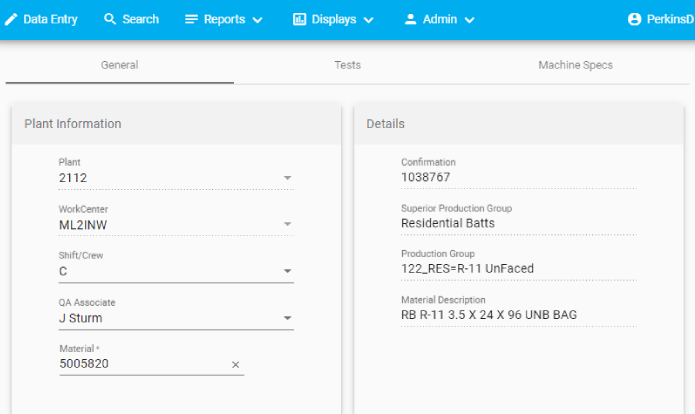Click the chart icon beside Displays
Image resolution: width=695 pixels, height=414 pixels.
(299, 19)
